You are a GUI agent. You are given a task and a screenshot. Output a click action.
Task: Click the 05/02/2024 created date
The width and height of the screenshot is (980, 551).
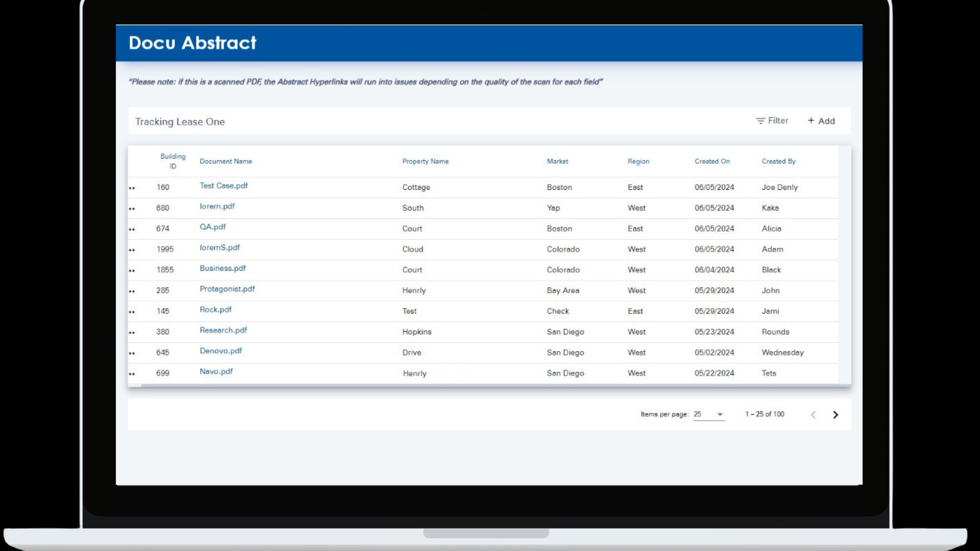tap(714, 353)
